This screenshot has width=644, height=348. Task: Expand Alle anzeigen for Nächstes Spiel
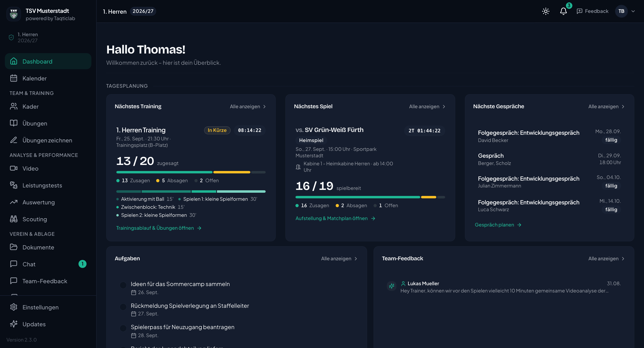click(x=427, y=107)
